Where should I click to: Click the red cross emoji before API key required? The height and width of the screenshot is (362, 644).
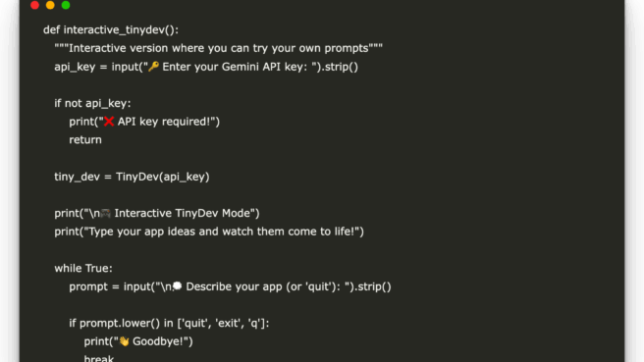[x=109, y=122]
